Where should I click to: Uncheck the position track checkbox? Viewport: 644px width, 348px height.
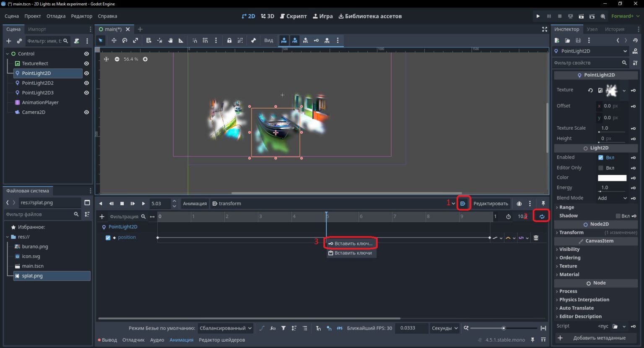[x=108, y=238]
